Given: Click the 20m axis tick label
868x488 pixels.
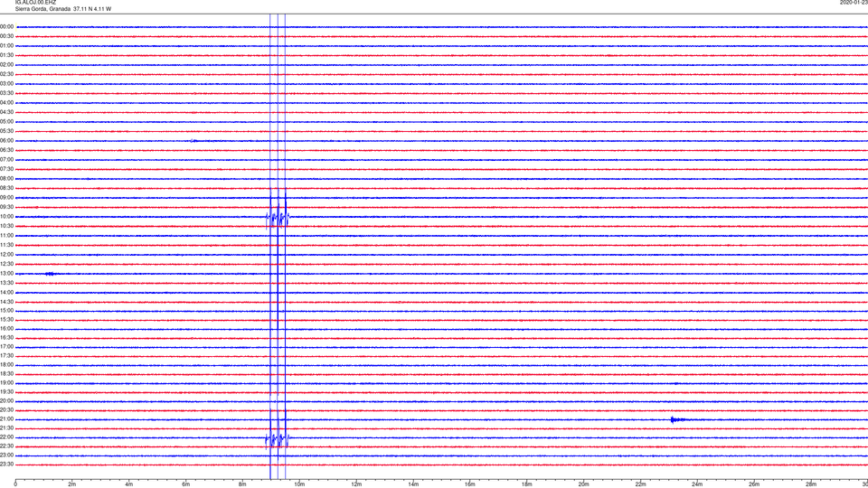Looking at the screenshot, I should coord(583,484).
